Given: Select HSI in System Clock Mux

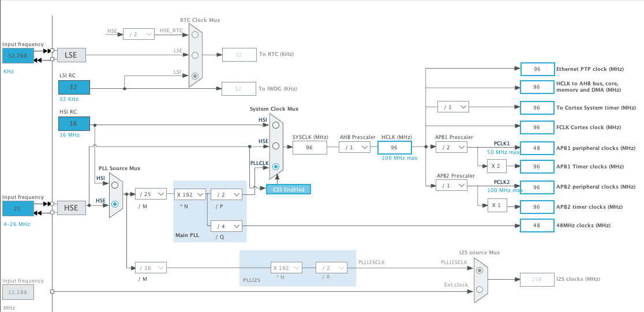Looking at the screenshot, I should click(276, 125).
